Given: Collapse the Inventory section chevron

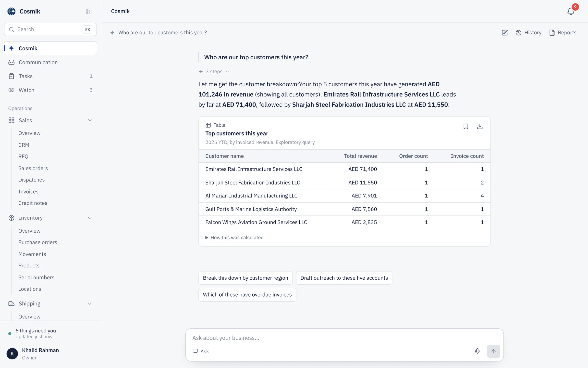Looking at the screenshot, I should click(x=90, y=218).
